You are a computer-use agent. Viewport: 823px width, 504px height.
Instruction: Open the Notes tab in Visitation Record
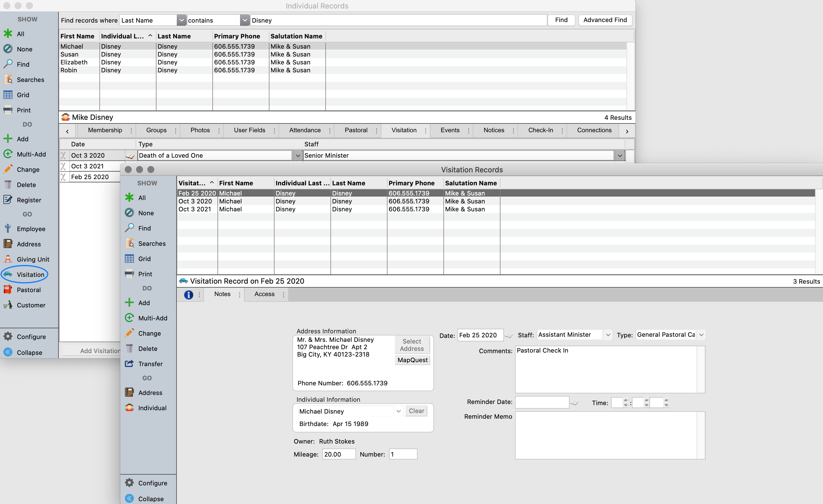222,294
